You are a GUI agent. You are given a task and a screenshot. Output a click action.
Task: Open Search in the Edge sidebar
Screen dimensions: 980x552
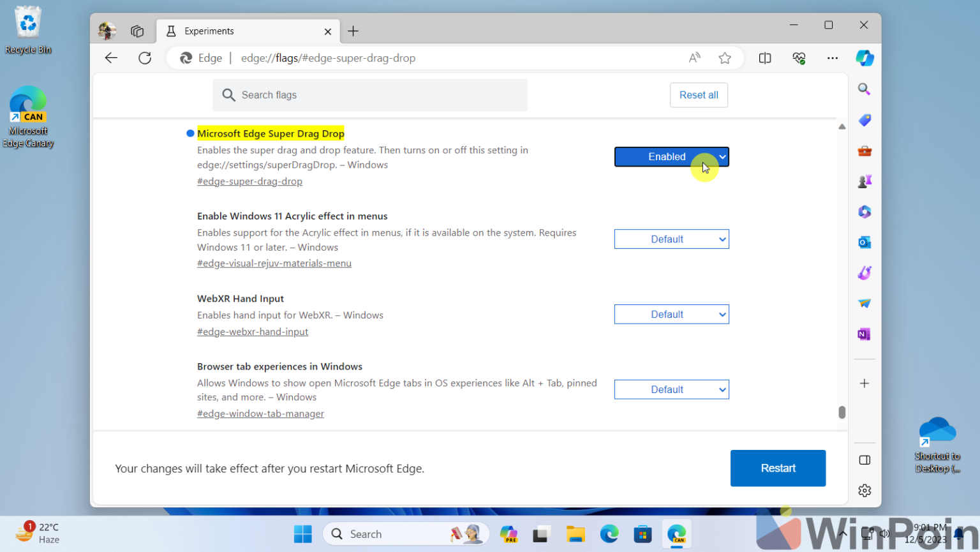tap(865, 89)
